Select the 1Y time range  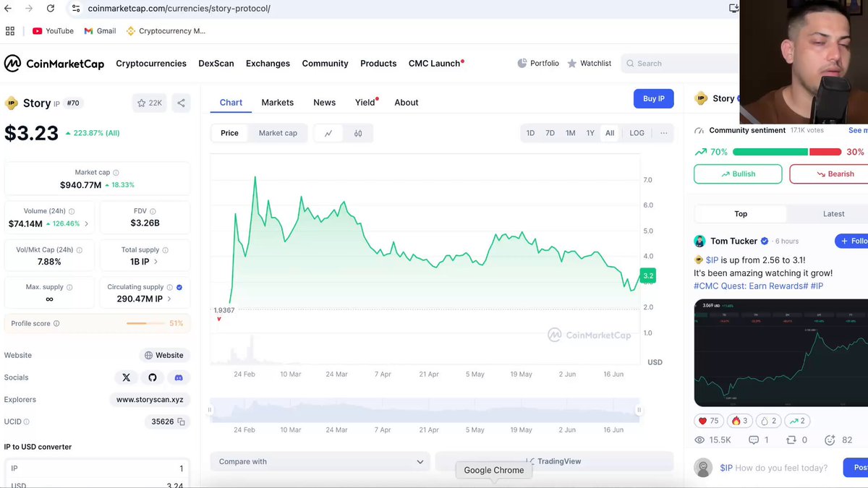[x=590, y=133]
